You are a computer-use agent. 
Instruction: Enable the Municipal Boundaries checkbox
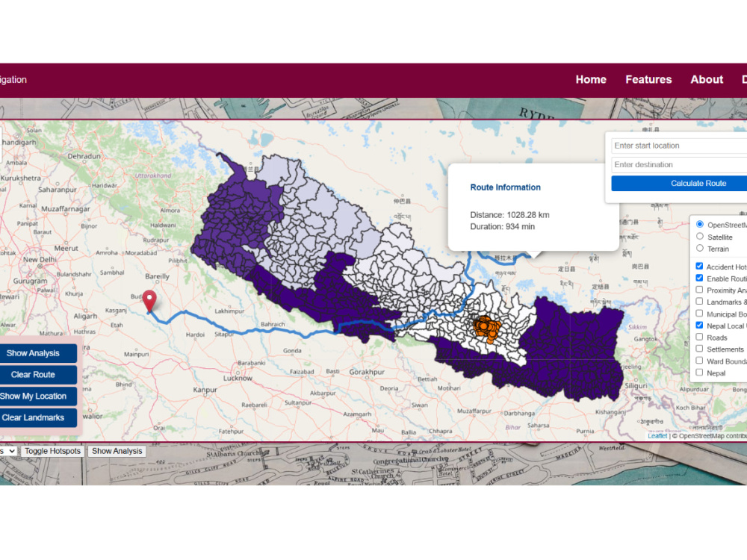pyautogui.click(x=699, y=314)
